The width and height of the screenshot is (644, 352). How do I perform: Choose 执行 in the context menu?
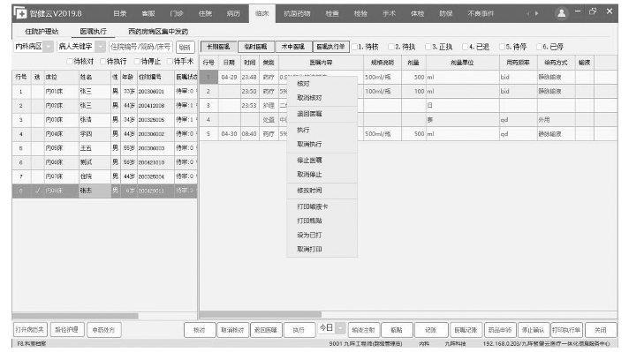pyautogui.click(x=322, y=130)
